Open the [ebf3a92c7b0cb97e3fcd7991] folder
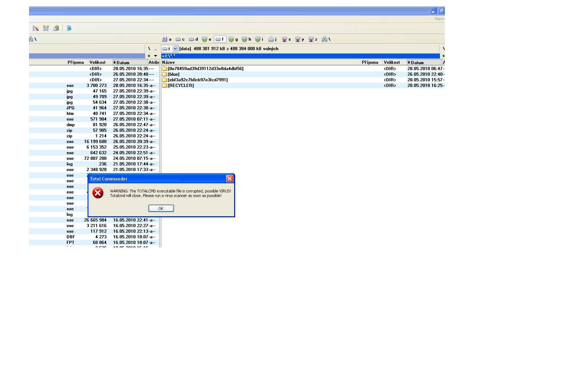This screenshot has height=368, width=588. click(x=195, y=80)
